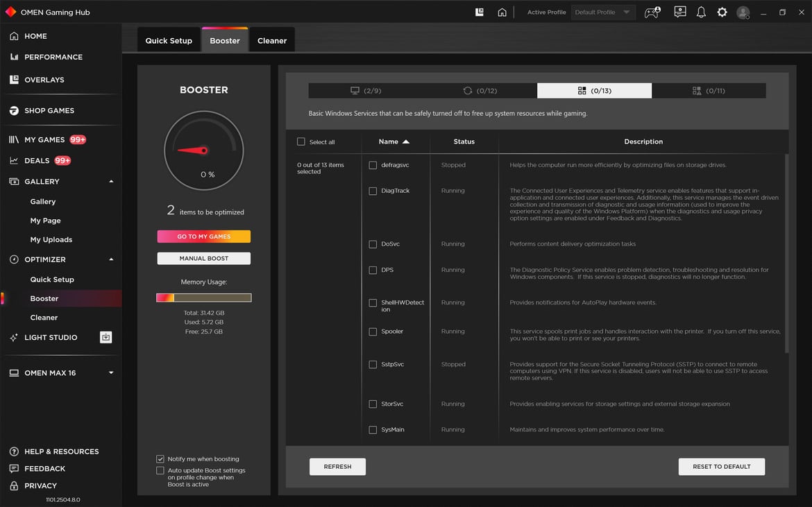Screen dimensions: 812x507
Task: Open Overlays from the sidebar
Action: 44,80
